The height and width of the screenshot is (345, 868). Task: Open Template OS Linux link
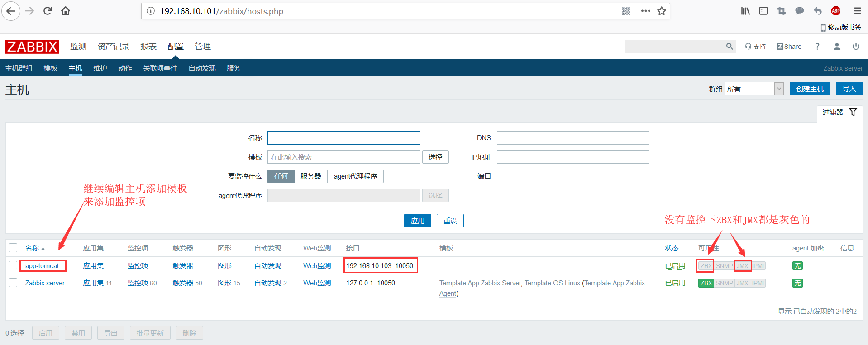[552, 283]
